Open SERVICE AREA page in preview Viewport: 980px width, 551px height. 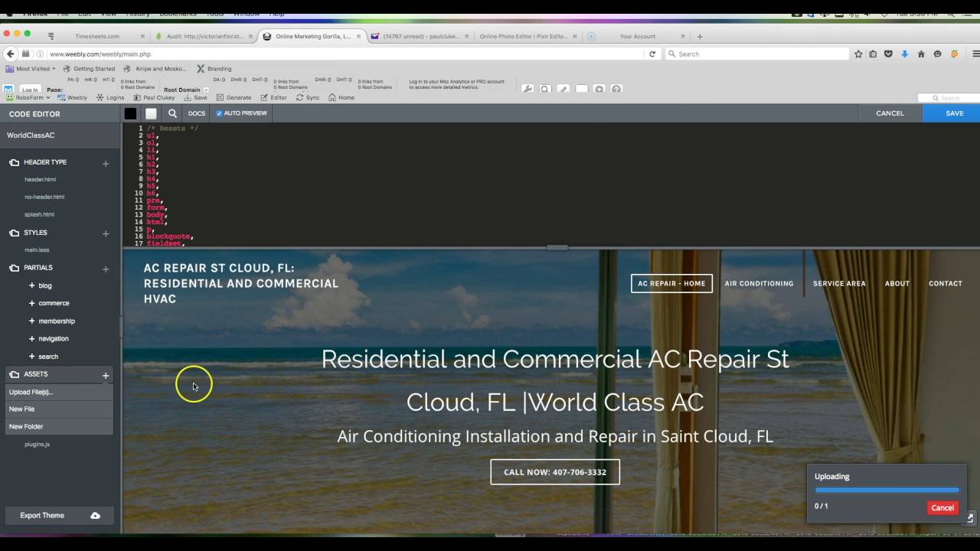[x=839, y=284]
